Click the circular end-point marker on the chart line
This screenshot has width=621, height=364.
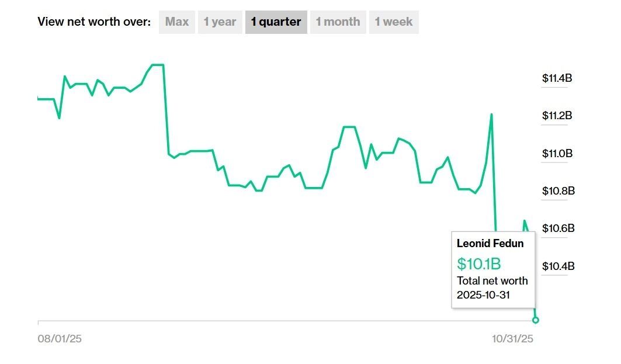pyautogui.click(x=536, y=320)
